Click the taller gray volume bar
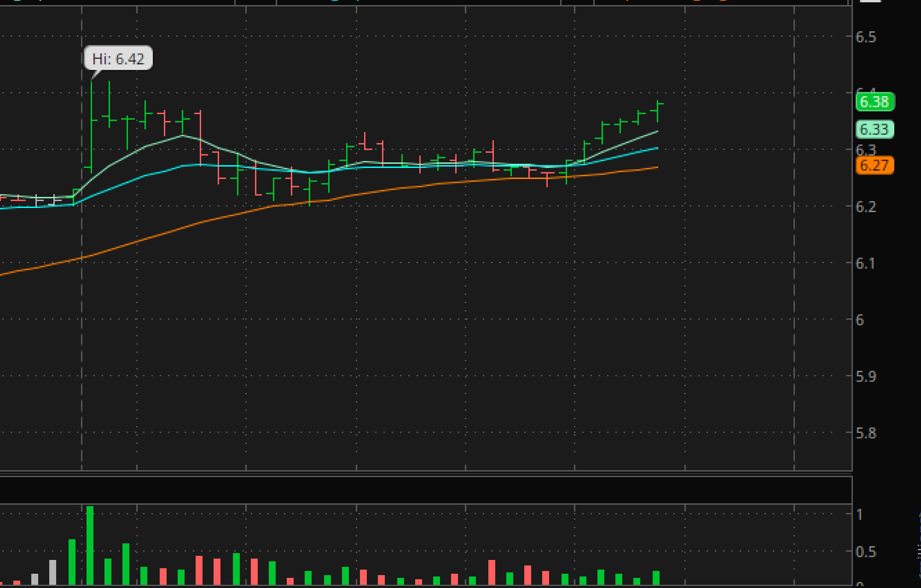Image resolution: width=921 pixels, height=588 pixels. [52, 572]
